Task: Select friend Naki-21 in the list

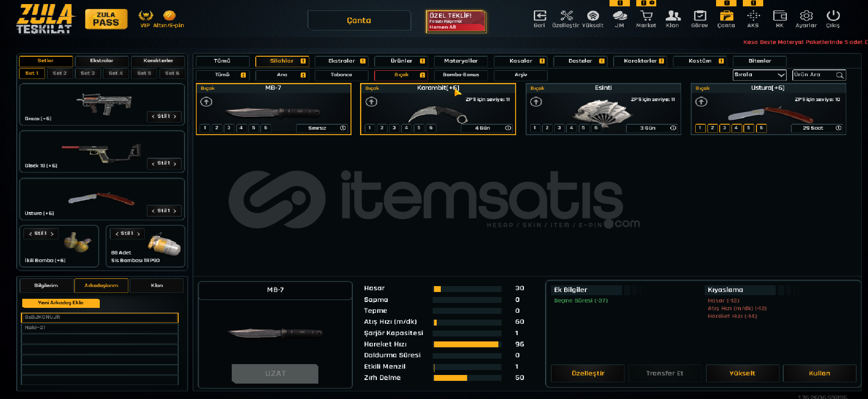Action: pos(100,328)
